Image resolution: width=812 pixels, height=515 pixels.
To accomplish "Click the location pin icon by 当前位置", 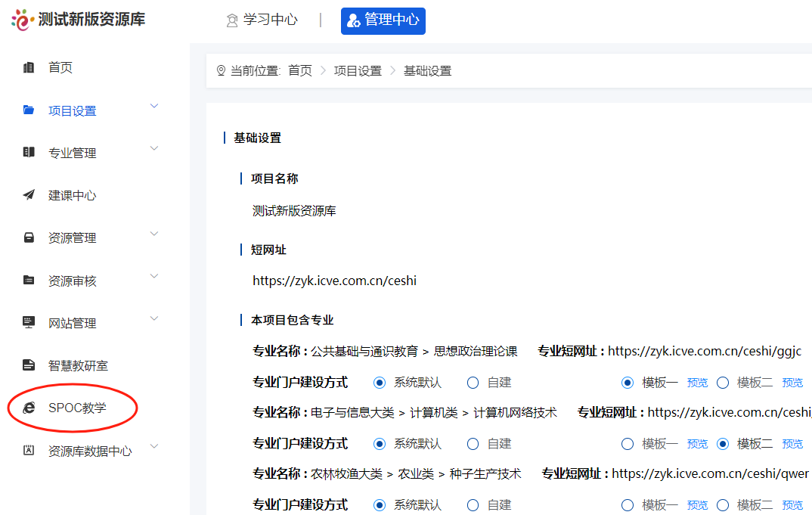I will click(221, 70).
